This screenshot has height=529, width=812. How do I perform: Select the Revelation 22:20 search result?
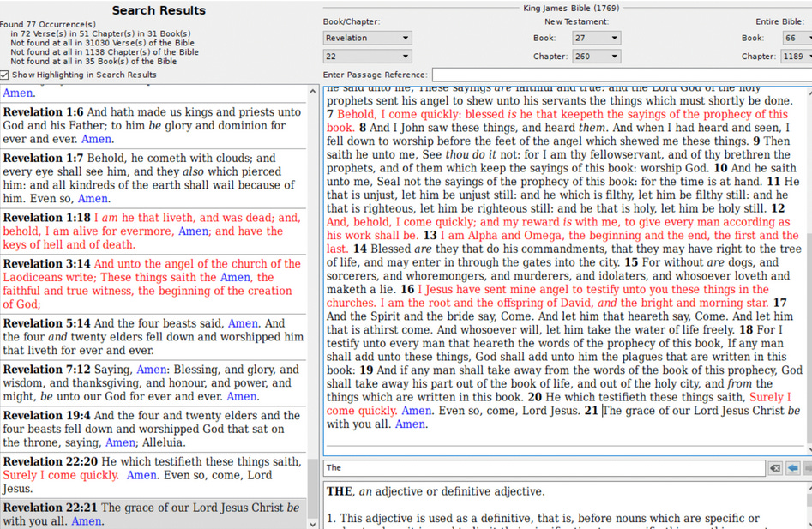click(x=153, y=475)
